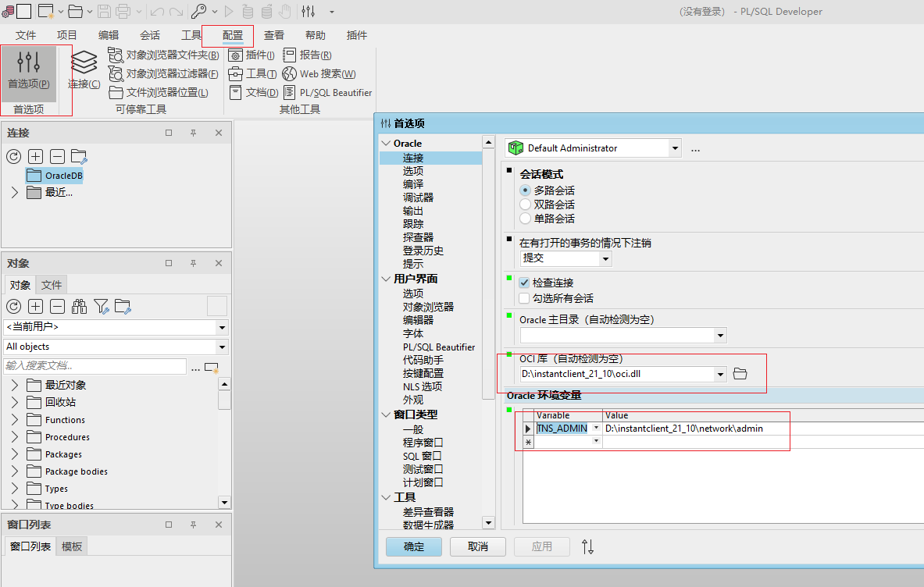Click the Objects tree scrollbar up arrow
924x587 pixels.
click(224, 385)
